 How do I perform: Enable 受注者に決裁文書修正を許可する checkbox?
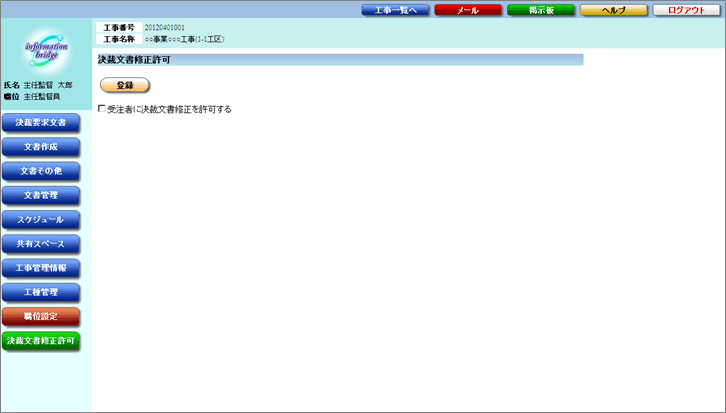[x=101, y=109]
